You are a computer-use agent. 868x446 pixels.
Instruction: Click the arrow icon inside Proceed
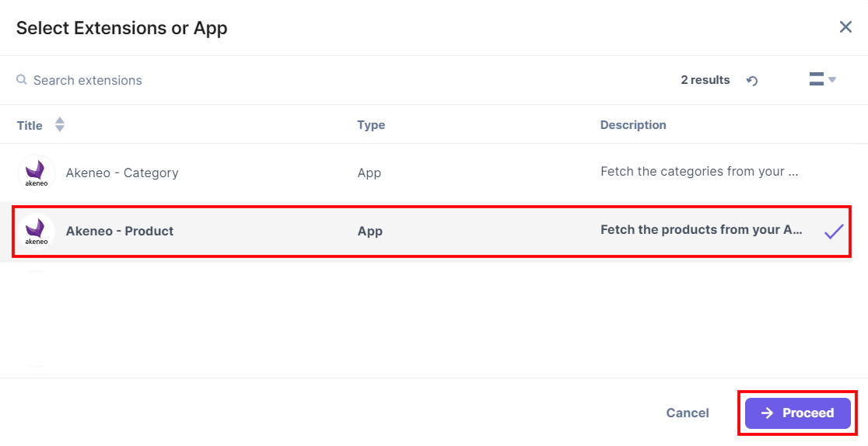pyautogui.click(x=767, y=413)
